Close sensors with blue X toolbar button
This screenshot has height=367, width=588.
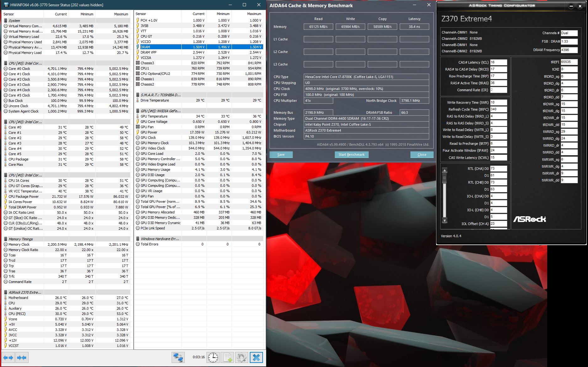256,357
